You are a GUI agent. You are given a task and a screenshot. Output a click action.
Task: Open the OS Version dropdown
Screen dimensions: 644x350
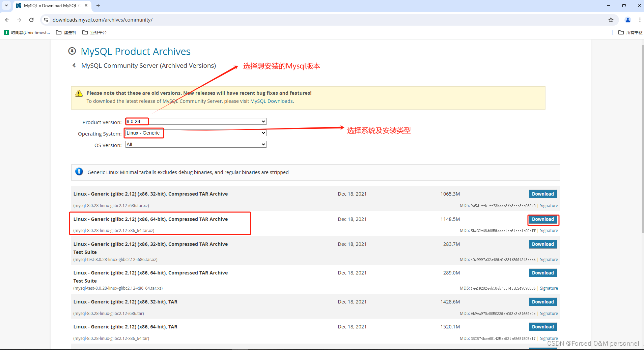(196, 144)
